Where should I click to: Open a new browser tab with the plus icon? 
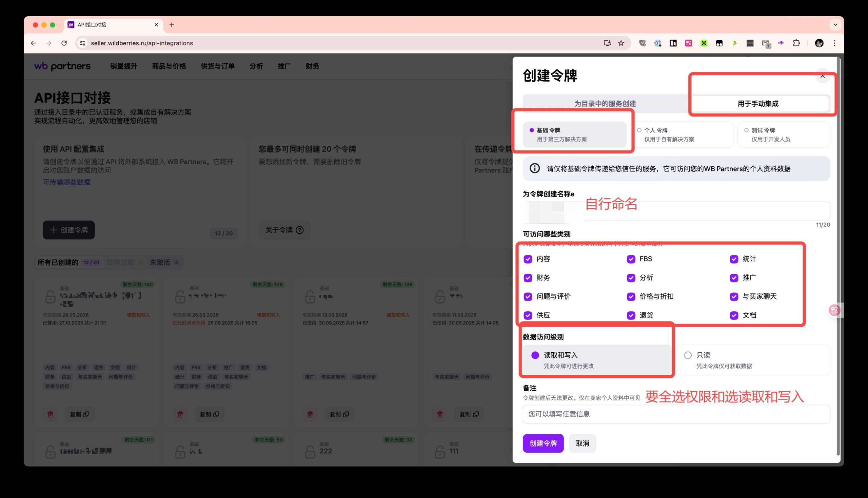pos(172,25)
